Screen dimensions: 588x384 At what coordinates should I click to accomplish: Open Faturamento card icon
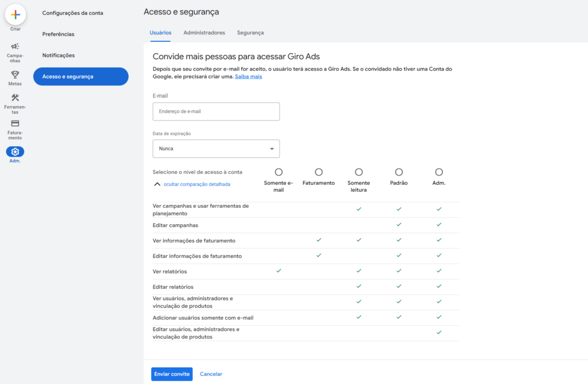tap(15, 123)
